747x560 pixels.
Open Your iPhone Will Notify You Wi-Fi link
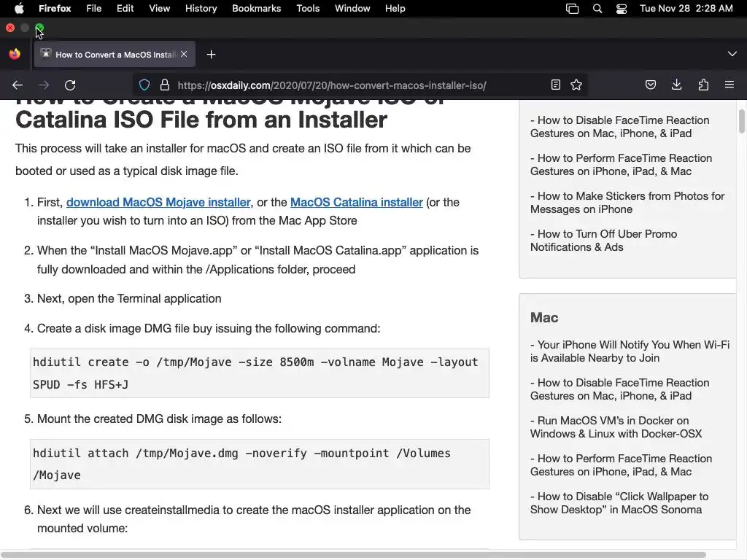coord(630,351)
